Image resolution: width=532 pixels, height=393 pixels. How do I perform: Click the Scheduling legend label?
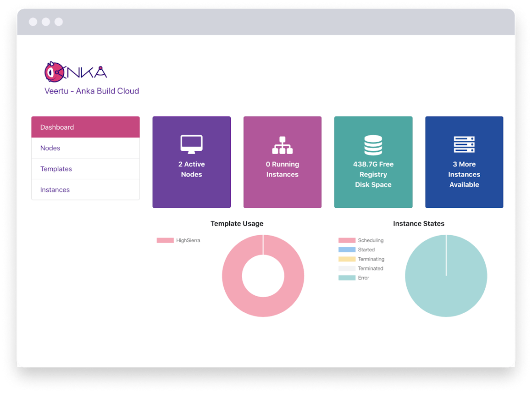[371, 240]
